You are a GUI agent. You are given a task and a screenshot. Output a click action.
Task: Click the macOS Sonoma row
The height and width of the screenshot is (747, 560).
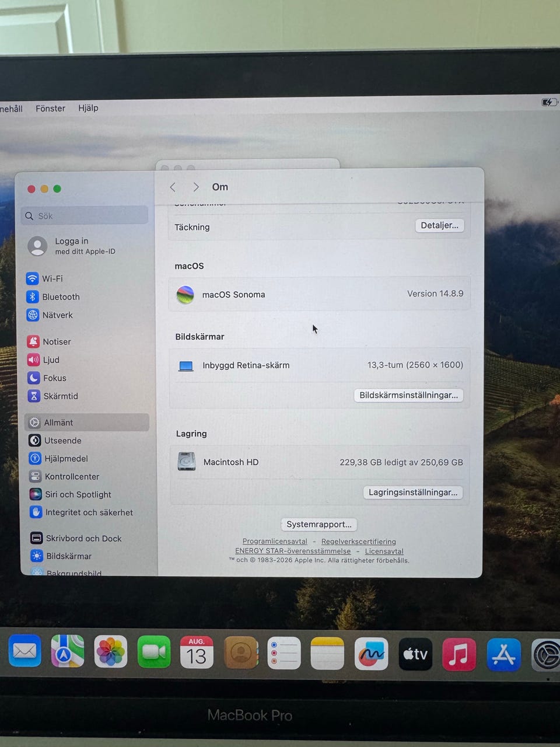coord(320,294)
